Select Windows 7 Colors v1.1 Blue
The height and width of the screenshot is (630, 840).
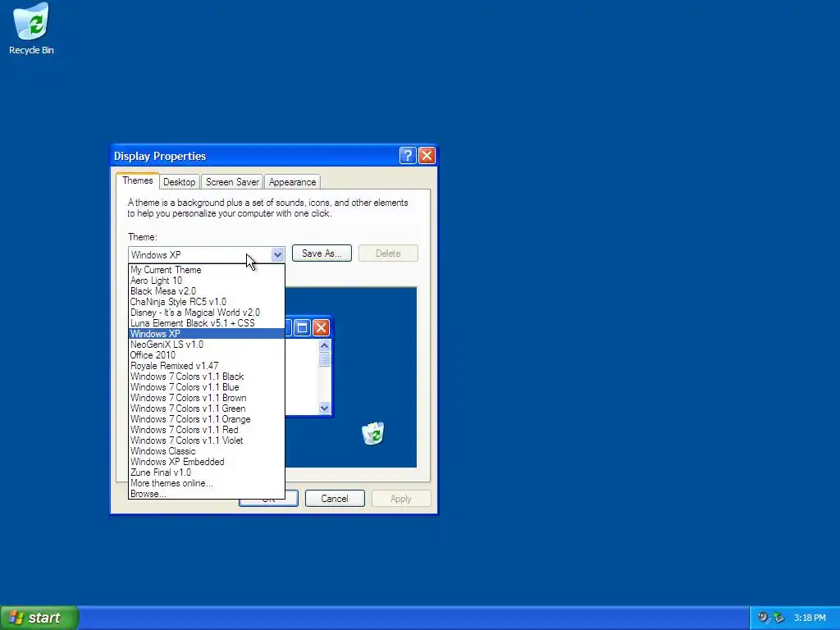click(207, 387)
